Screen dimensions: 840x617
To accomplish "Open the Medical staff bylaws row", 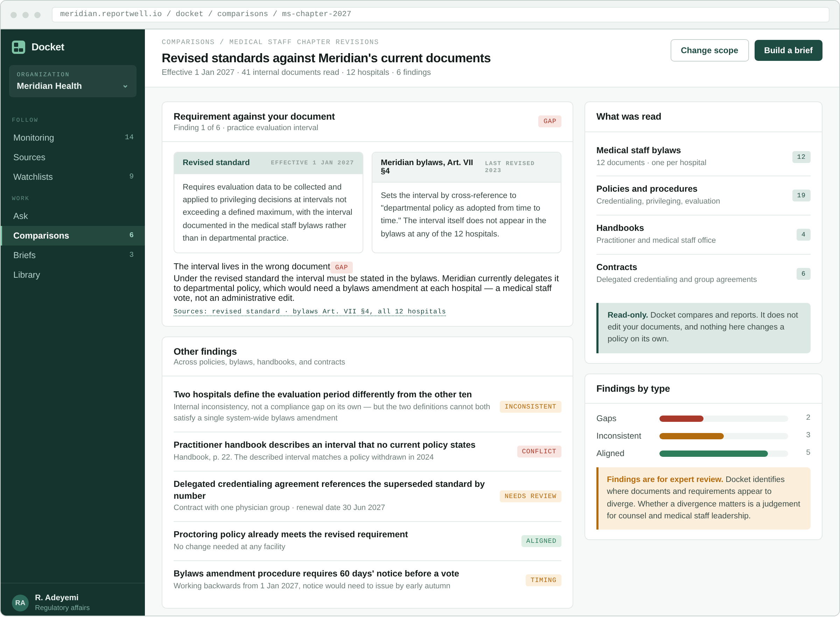I will tap(703, 156).
